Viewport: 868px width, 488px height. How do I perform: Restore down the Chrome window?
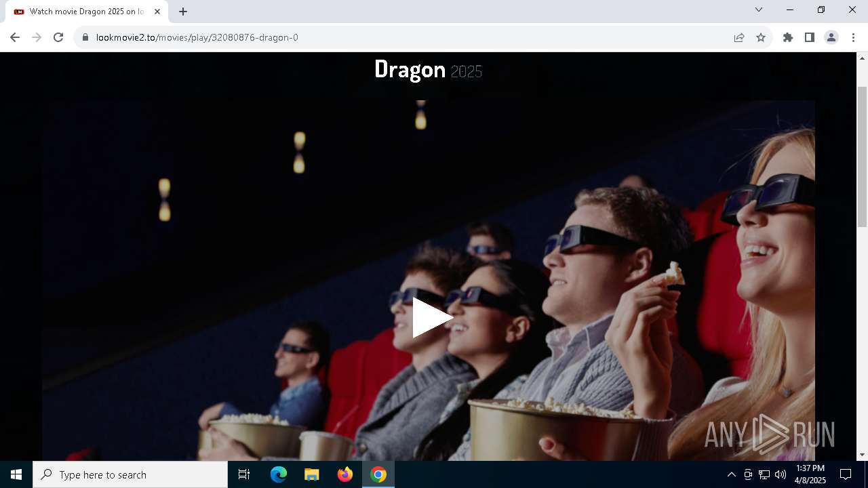pos(821,9)
